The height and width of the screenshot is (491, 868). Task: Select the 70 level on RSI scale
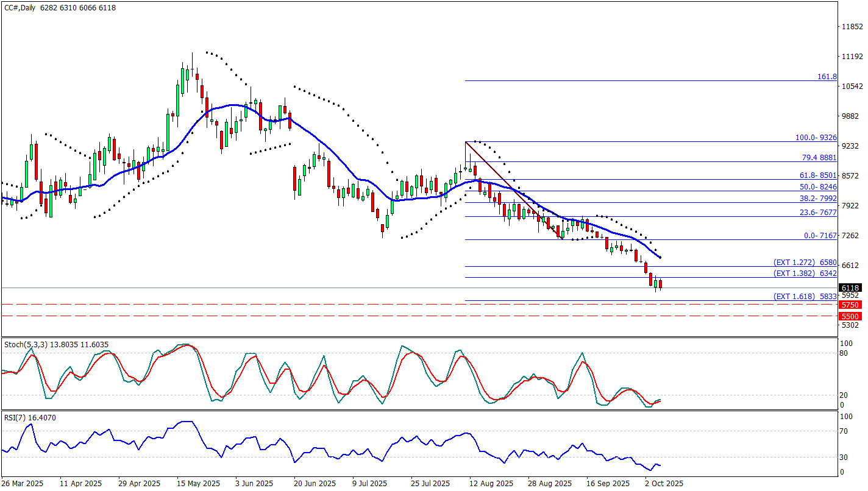(844, 431)
